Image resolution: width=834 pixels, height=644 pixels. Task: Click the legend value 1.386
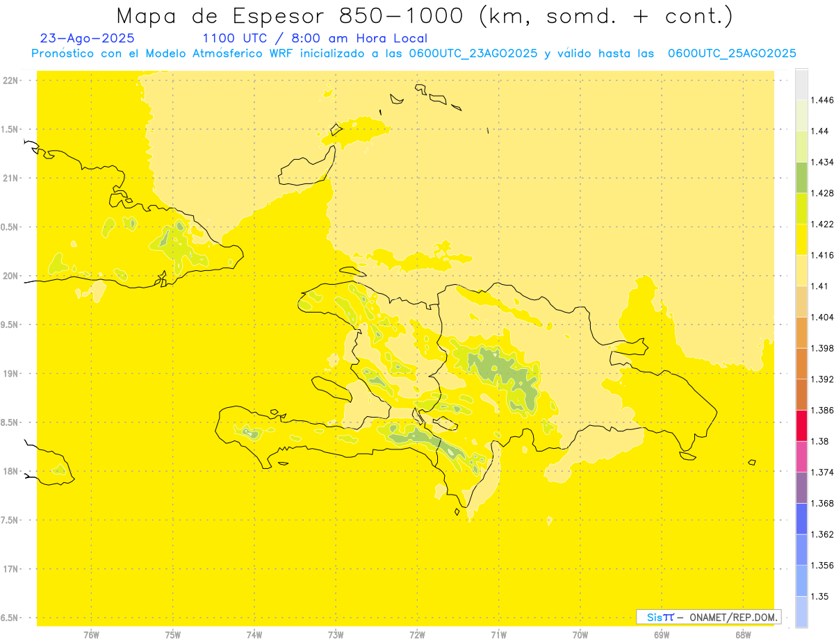tap(822, 411)
